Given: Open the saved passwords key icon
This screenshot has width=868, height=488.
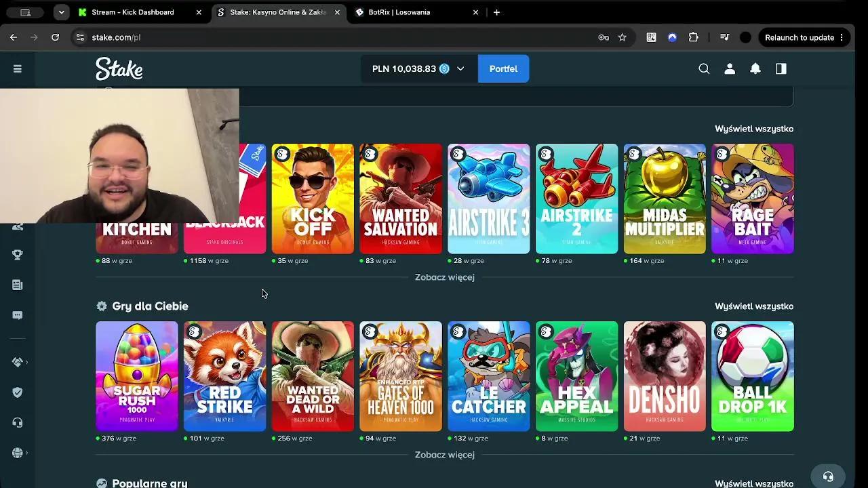Looking at the screenshot, I should (x=604, y=37).
